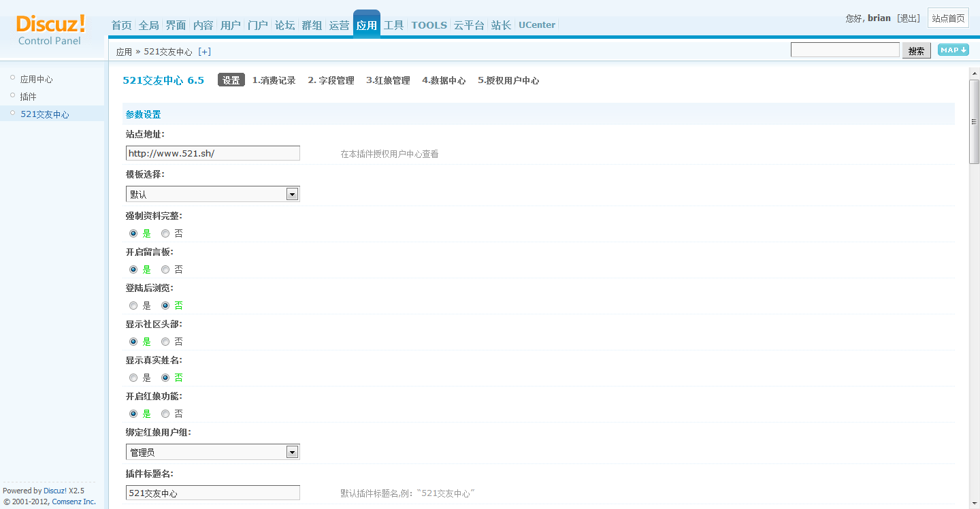
Task: Open the 模板选择 dropdown
Action: click(213, 194)
